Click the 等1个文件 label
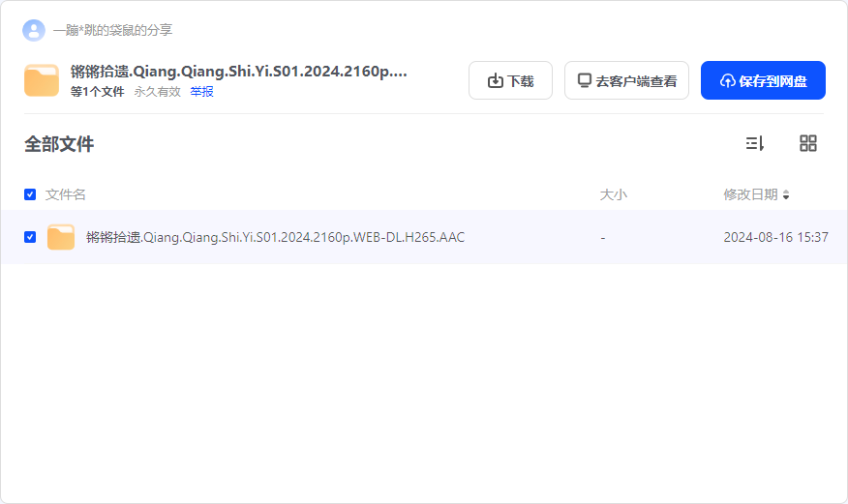848x504 pixels. [98, 92]
